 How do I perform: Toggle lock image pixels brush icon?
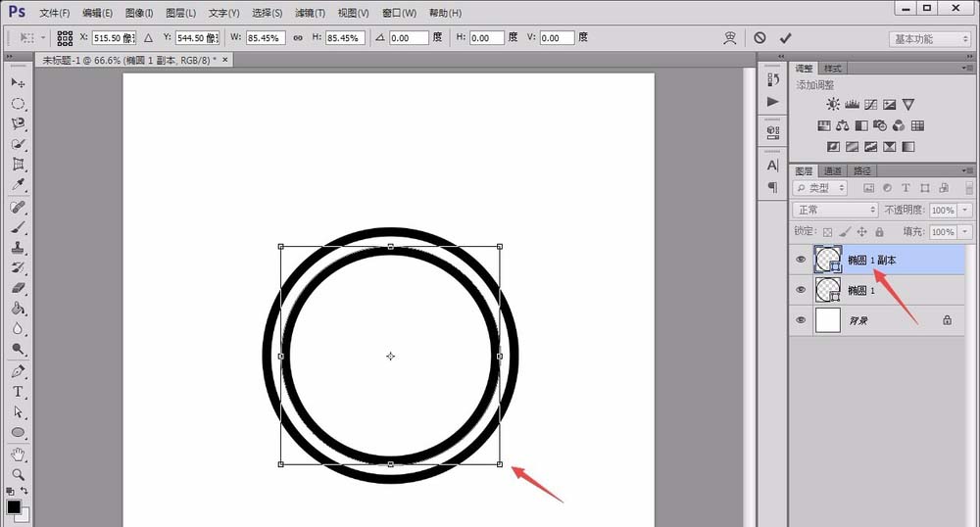[x=845, y=231]
